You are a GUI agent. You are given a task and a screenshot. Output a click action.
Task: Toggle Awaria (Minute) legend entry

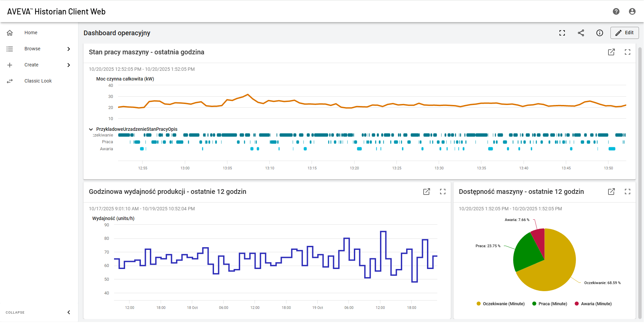(x=593, y=304)
